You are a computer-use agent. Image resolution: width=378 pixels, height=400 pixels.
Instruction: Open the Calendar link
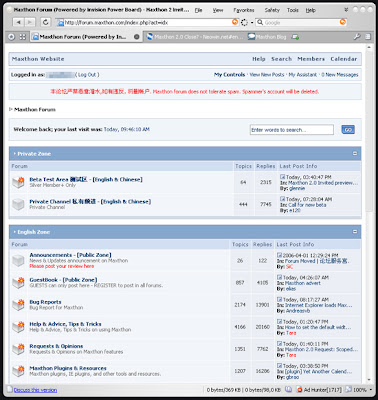[x=344, y=59]
